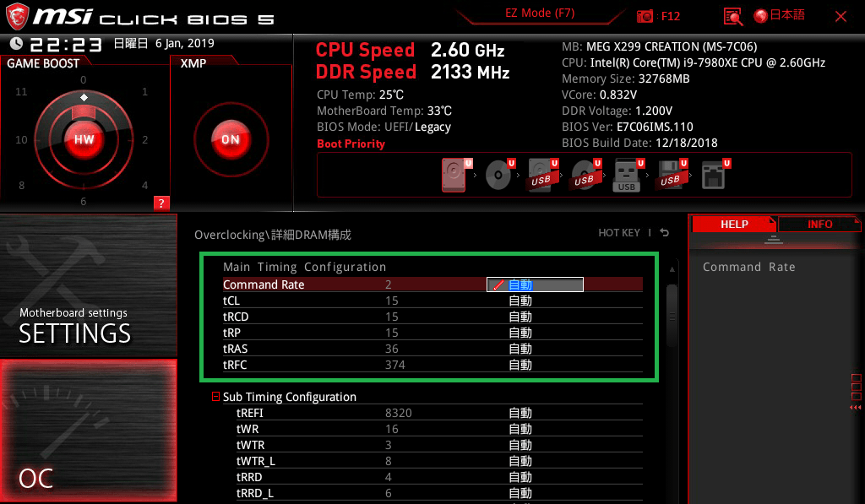865x504 pixels.
Task: Select the tWTR_L timing row
Action: point(439,461)
